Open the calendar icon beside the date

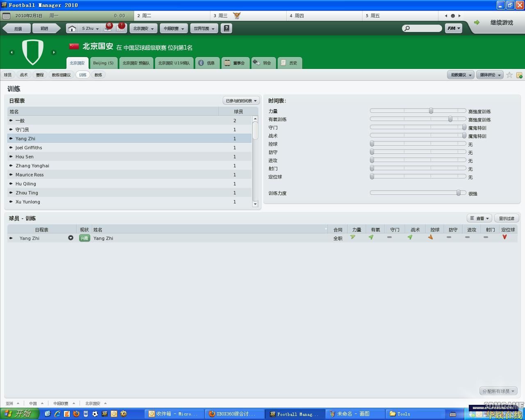point(6,16)
